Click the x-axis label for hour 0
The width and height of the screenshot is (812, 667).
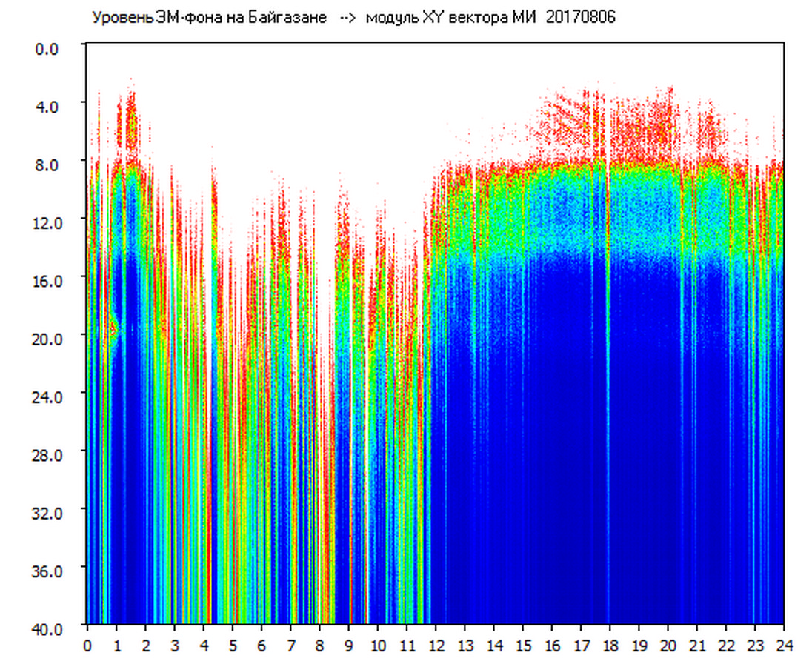pyautogui.click(x=87, y=646)
